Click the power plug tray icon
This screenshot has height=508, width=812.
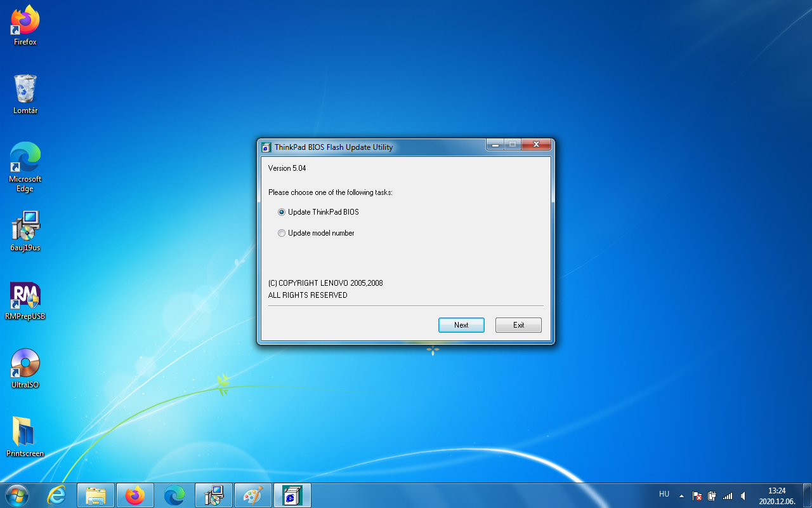pyautogui.click(x=712, y=496)
